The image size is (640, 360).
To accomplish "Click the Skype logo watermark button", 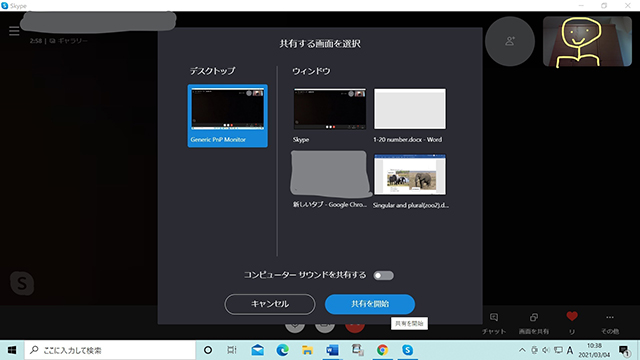I will click(22, 283).
